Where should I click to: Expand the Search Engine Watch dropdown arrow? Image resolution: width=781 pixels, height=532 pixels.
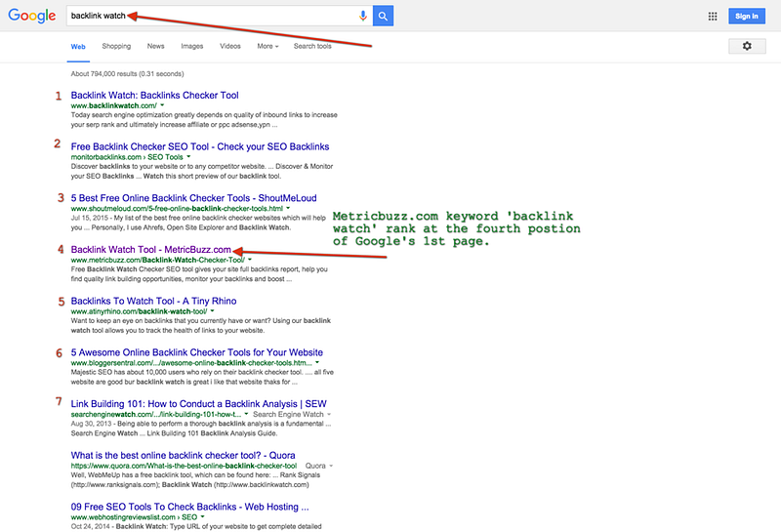329,415
